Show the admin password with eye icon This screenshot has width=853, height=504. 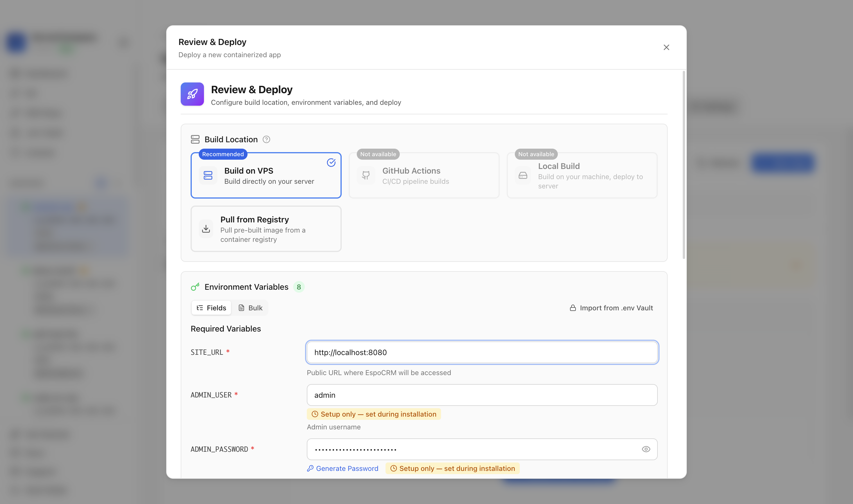[x=646, y=449]
